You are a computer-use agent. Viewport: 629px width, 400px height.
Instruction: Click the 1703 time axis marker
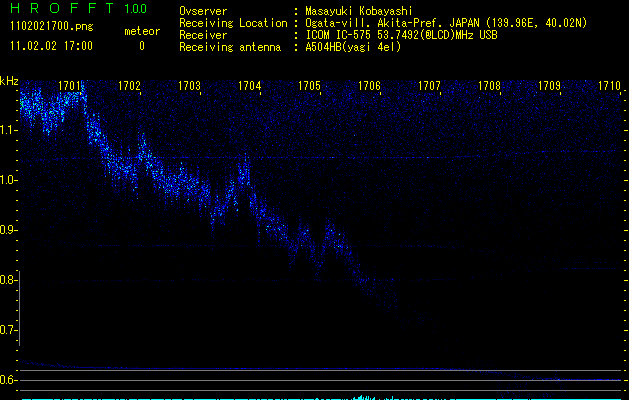[x=189, y=86]
